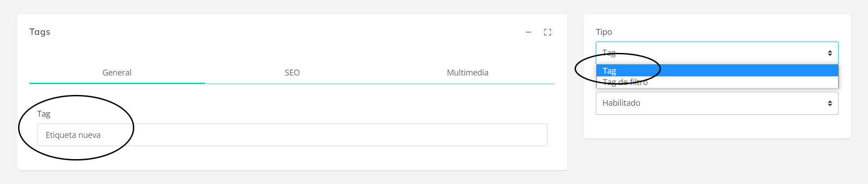The height and width of the screenshot is (184, 868).
Task: Click the Tipo label above the dropdown
Action: click(604, 32)
